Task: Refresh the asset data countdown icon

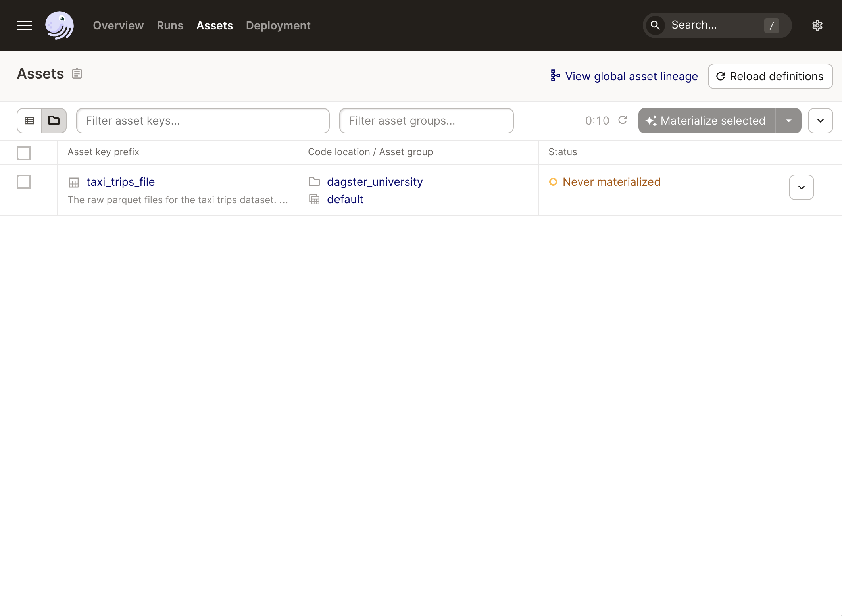Action: [x=623, y=120]
